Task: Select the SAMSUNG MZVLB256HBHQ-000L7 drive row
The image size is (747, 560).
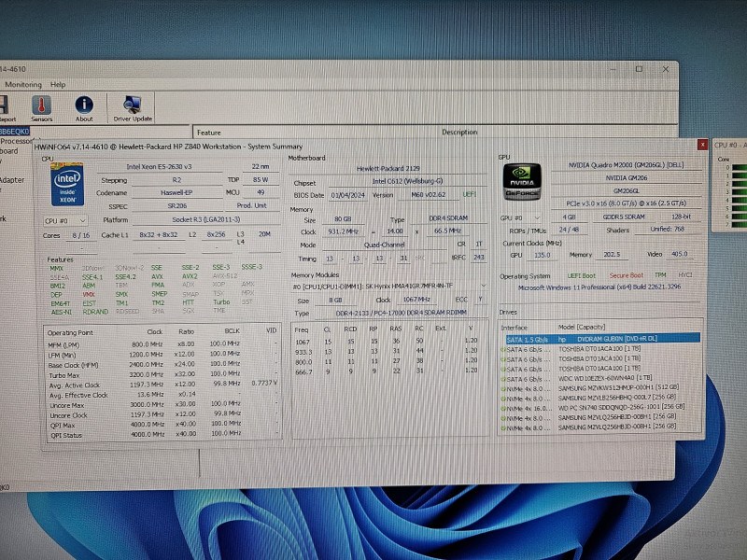Action: pyautogui.click(x=600, y=399)
